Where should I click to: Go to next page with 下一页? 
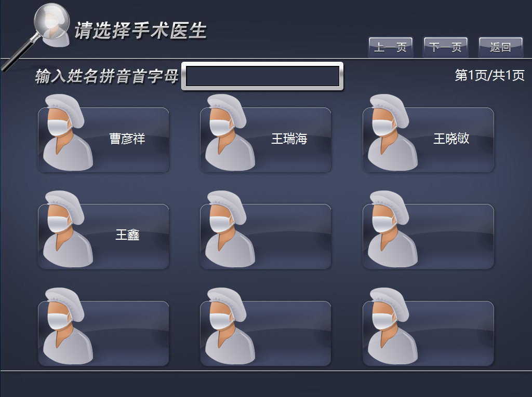pyautogui.click(x=445, y=47)
